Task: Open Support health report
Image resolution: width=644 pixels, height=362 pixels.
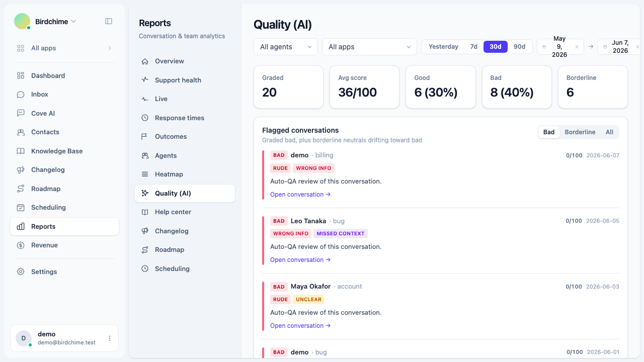Action: tap(185, 80)
